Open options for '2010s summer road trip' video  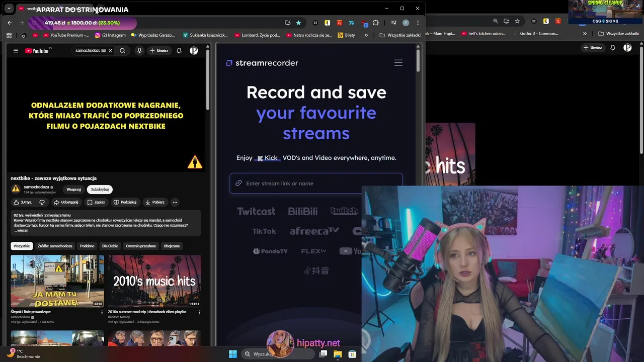point(199,312)
